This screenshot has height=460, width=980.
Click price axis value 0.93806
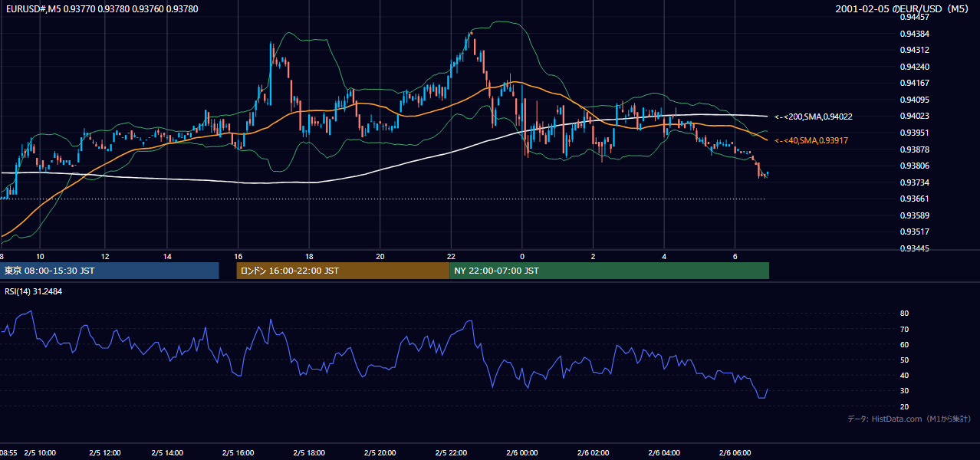pyautogui.click(x=916, y=166)
